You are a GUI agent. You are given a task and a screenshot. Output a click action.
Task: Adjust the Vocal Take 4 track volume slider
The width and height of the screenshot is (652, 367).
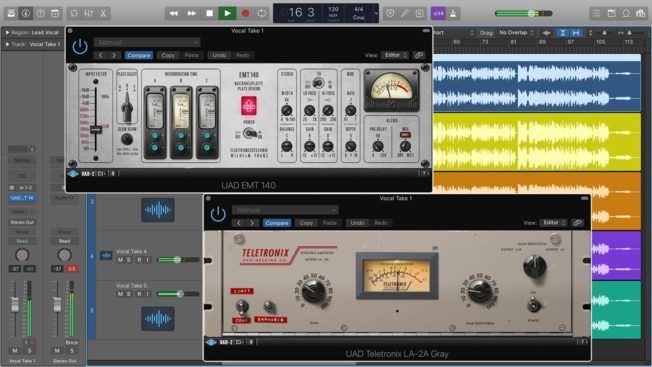tap(178, 260)
